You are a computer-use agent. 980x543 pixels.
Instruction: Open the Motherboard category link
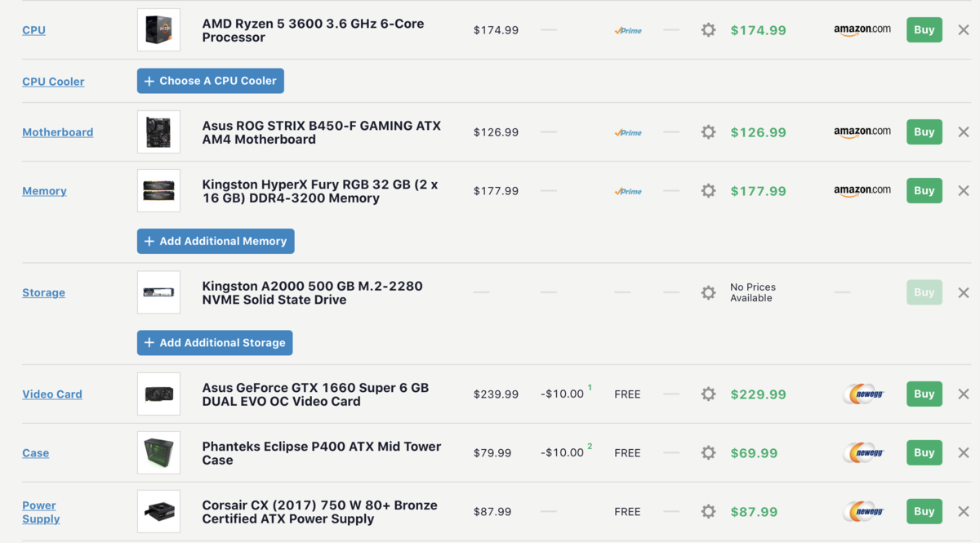click(x=57, y=132)
